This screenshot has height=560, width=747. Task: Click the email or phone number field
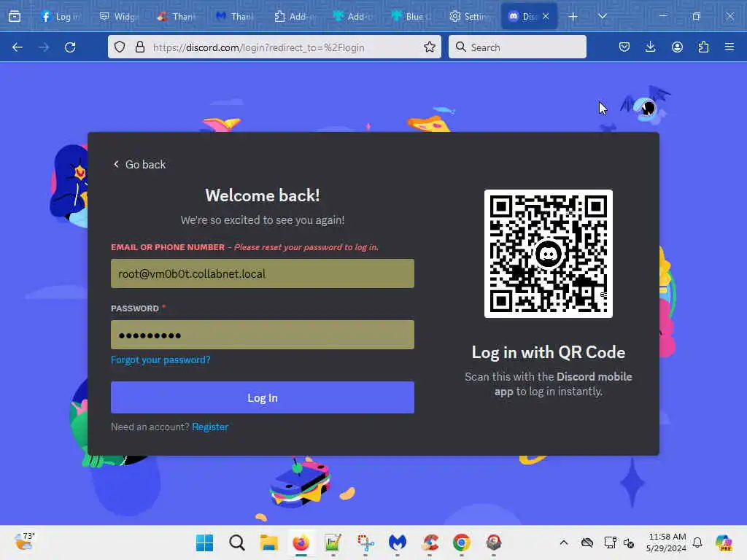coord(263,273)
